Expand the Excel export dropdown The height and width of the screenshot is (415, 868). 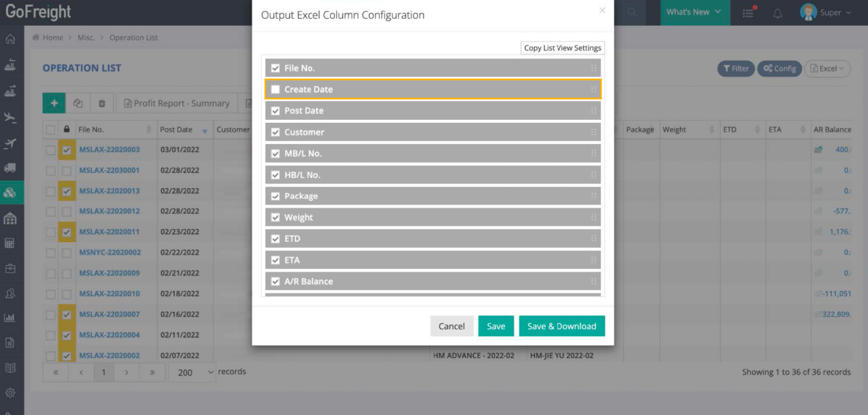tap(827, 69)
